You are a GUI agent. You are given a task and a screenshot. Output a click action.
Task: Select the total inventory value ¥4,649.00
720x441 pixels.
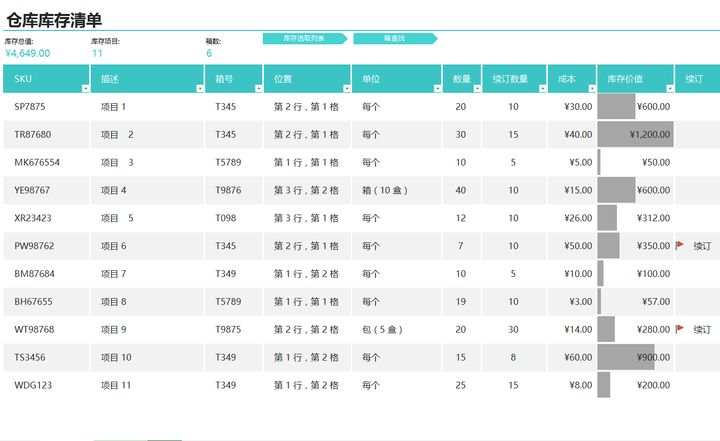pyautogui.click(x=28, y=53)
